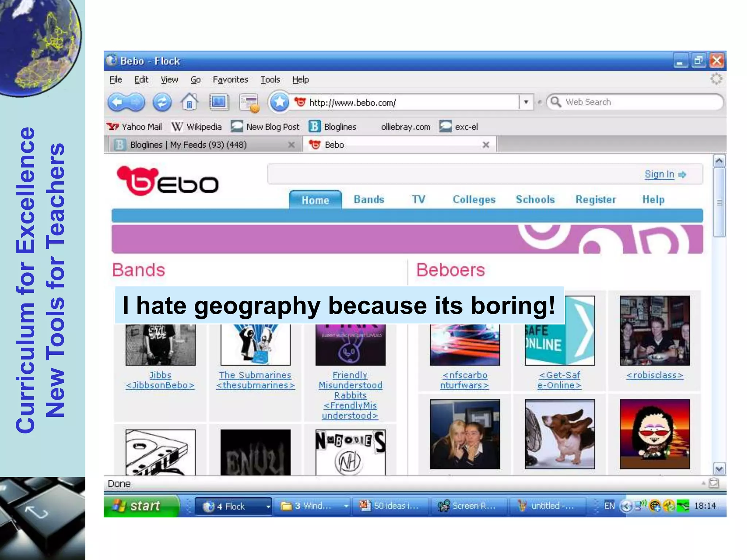Click the Bebo favicon in the address bar

point(300,102)
